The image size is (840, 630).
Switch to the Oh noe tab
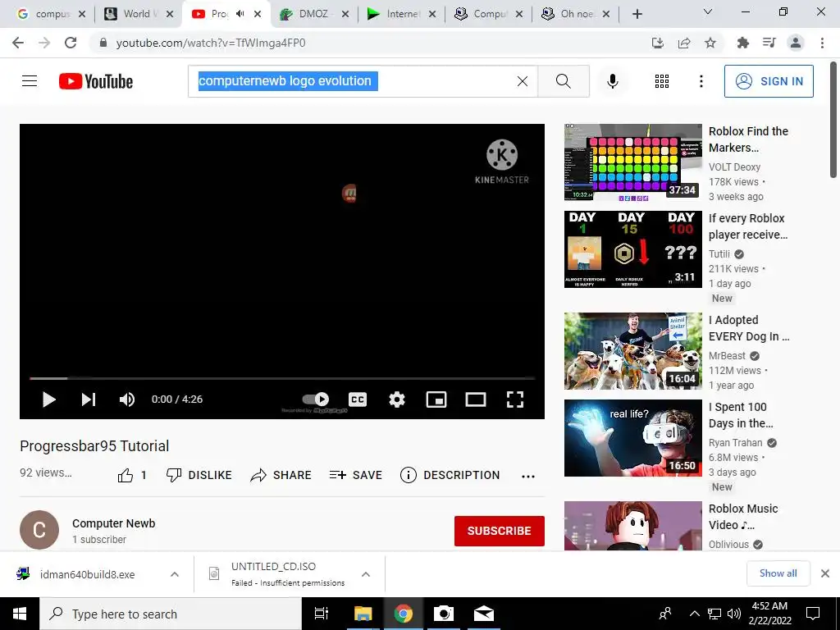click(x=573, y=14)
